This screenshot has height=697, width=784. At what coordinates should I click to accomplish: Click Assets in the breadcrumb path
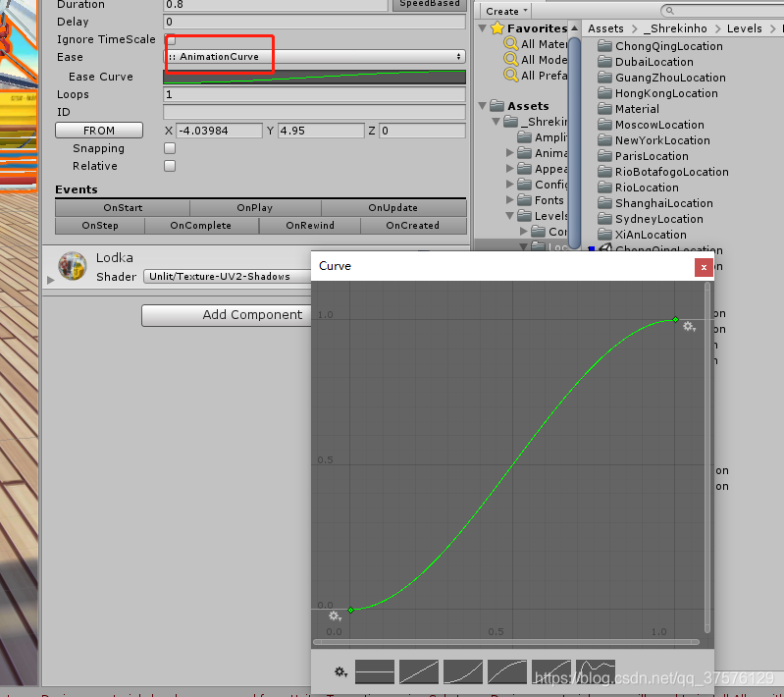(606, 28)
